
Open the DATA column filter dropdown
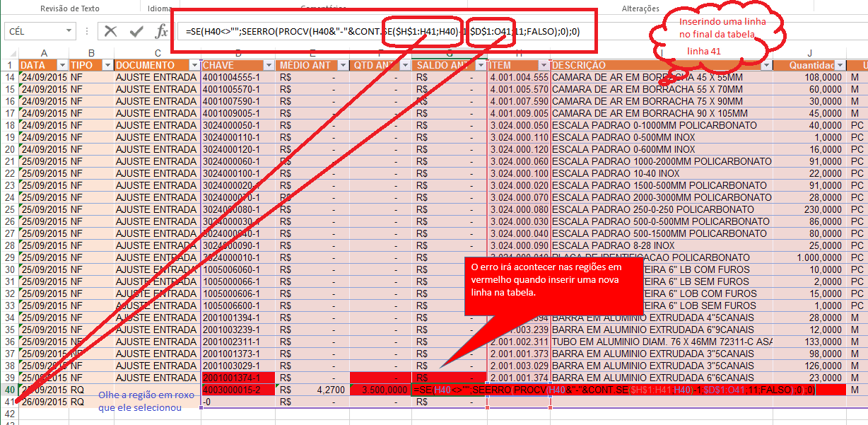coord(61,65)
